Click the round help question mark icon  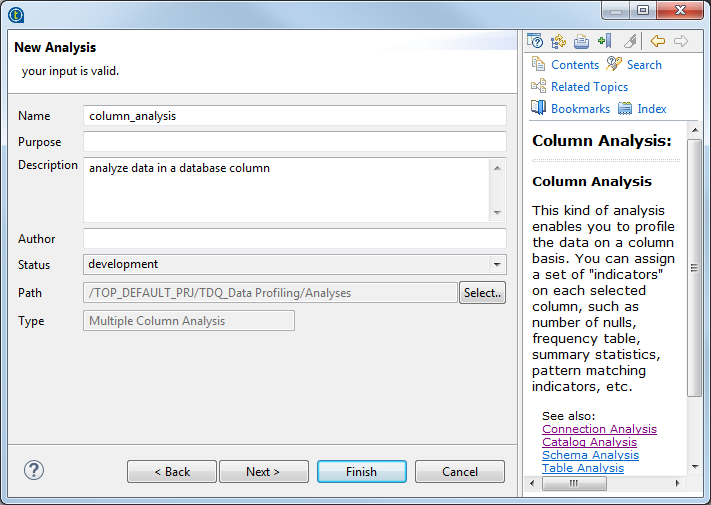(34, 470)
